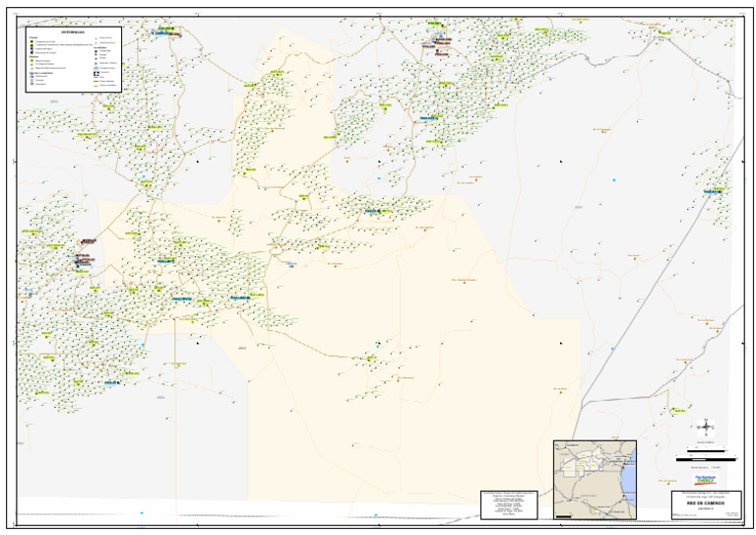This screenshot has width=756, height=535.
Task: Click the REFERENCIAS legend title
Action: pos(73,33)
